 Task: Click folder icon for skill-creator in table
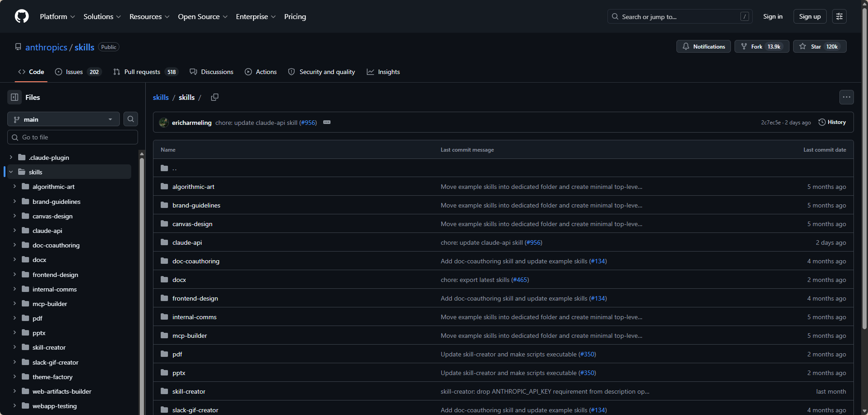[164, 391]
